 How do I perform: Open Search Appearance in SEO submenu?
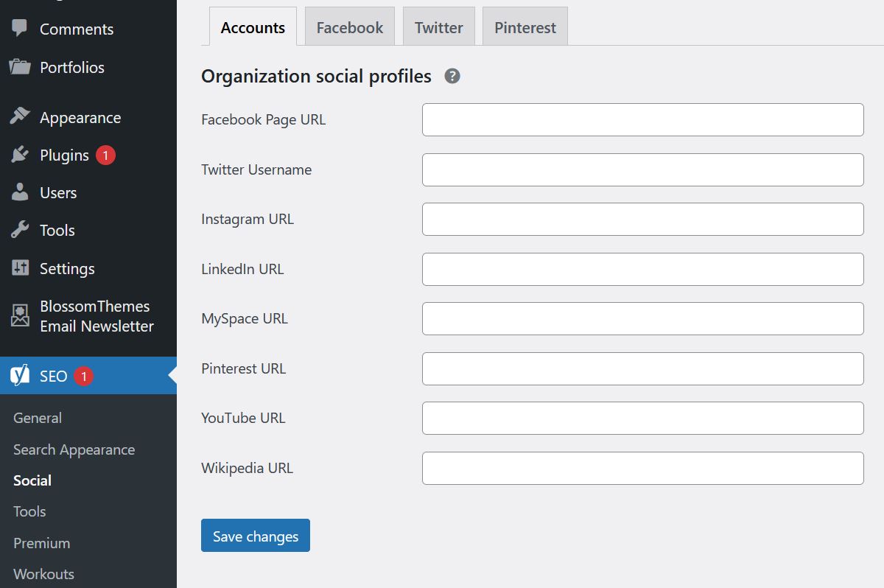[74, 449]
